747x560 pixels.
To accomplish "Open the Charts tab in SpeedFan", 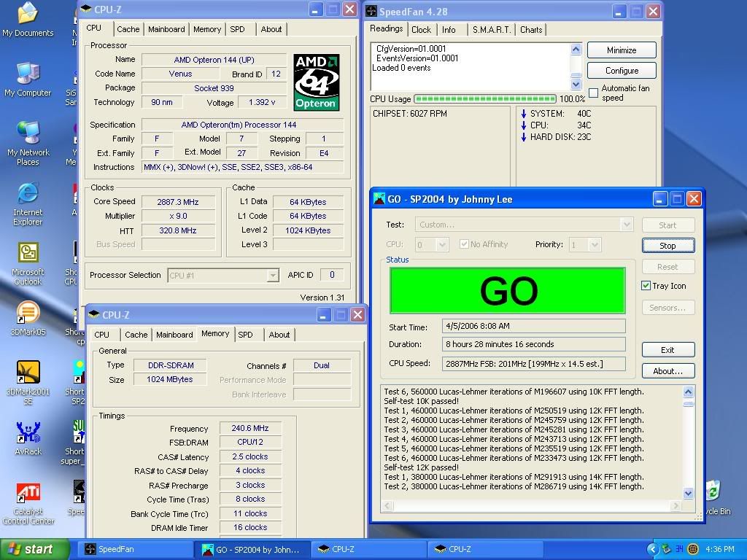I will (531, 30).
